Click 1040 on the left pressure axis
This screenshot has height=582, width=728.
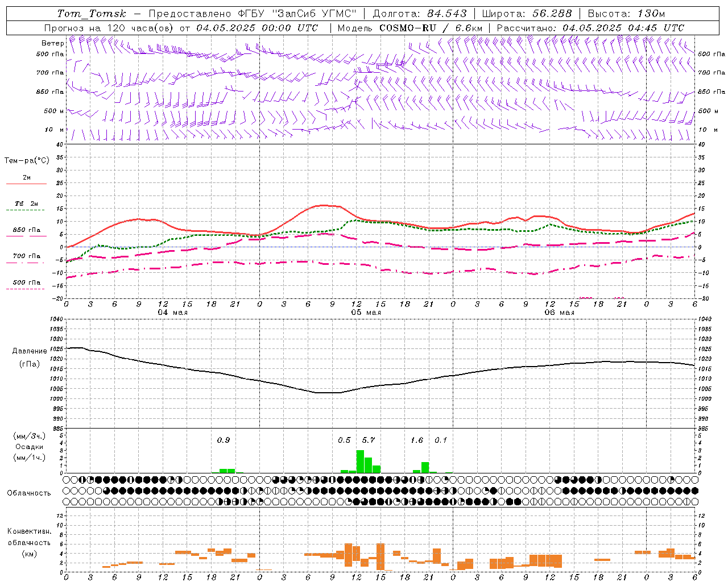pyautogui.click(x=56, y=319)
